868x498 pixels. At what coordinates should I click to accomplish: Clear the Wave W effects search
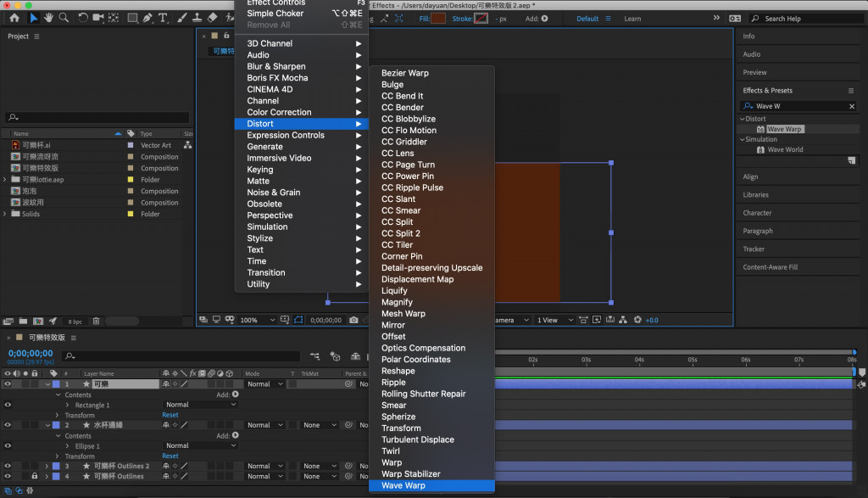tap(852, 106)
